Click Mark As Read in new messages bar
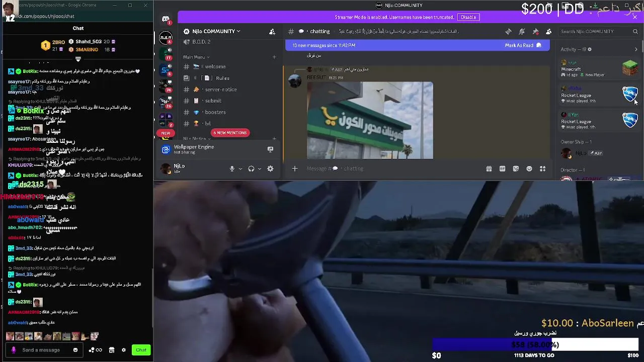This screenshot has width=644, height=362. [x=523, y=45]
